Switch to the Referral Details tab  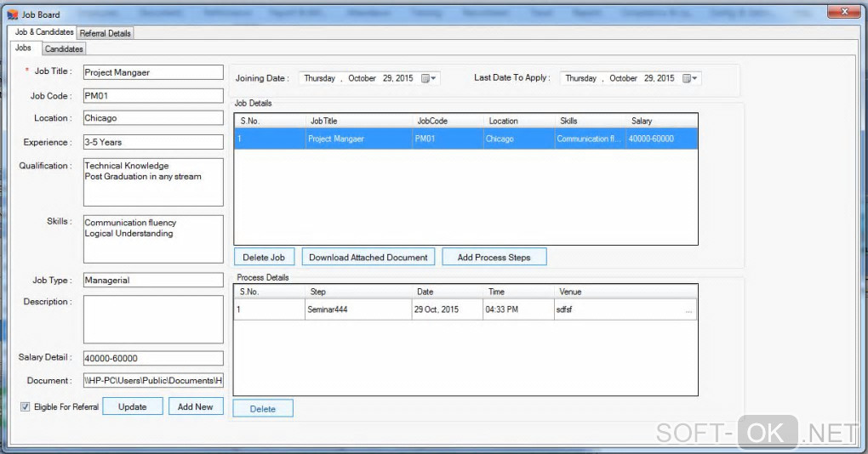(106, 33)
